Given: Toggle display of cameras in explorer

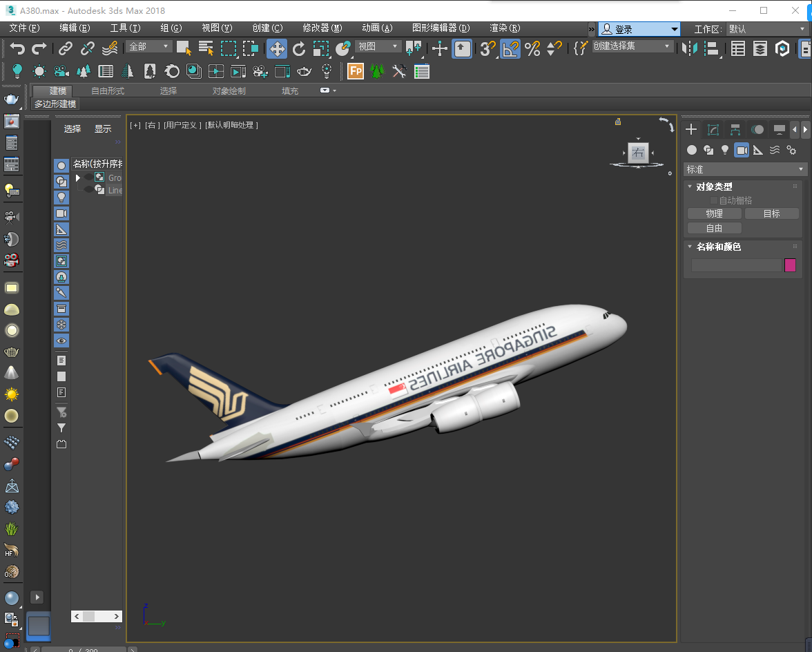Looking at the screenshot, I should click(61, 213).
